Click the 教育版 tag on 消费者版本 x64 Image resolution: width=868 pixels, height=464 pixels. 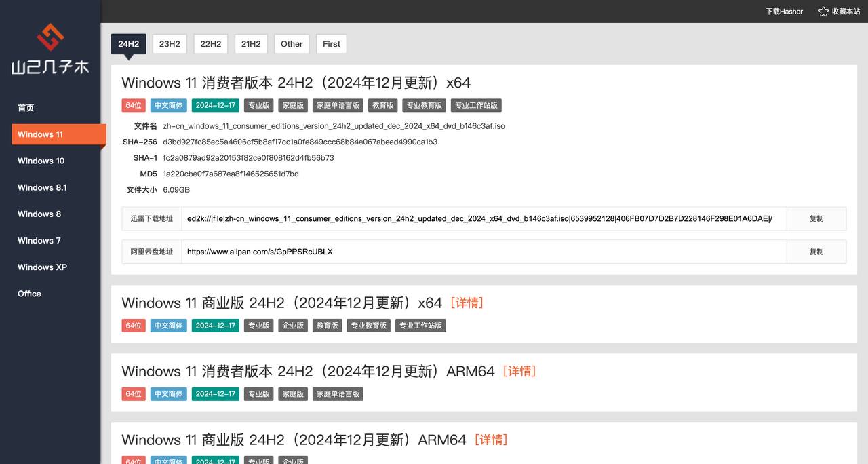point(382,105)
